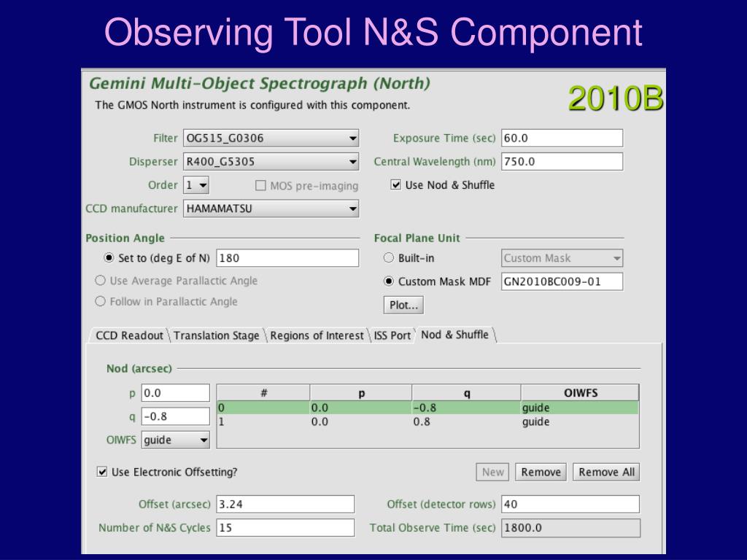The height and width of the screenshot is (560, 747).
Task: Click the Remove All button
Action: (x=606, y=472)
